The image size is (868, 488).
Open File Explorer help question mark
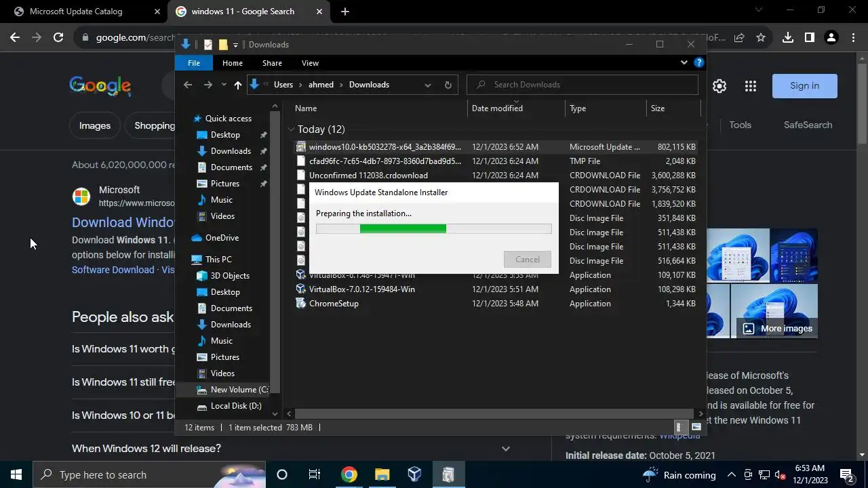(699, 62)
